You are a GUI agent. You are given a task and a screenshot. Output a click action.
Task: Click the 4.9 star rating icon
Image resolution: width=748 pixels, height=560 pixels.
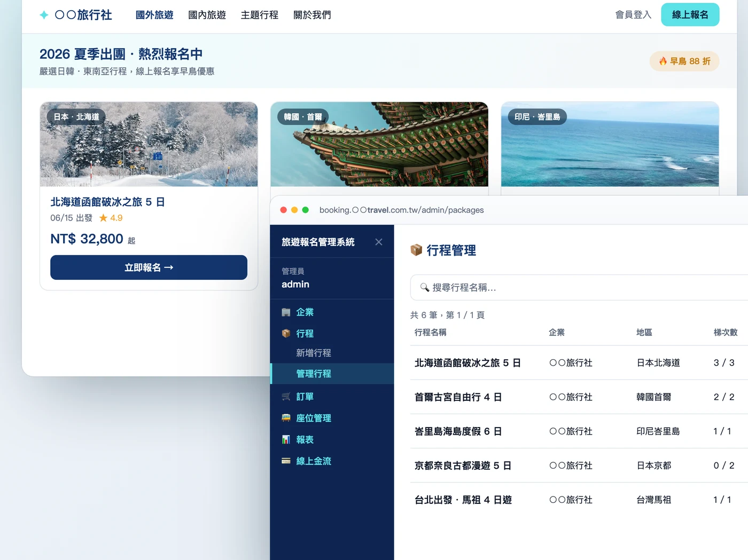click(103, 218)
